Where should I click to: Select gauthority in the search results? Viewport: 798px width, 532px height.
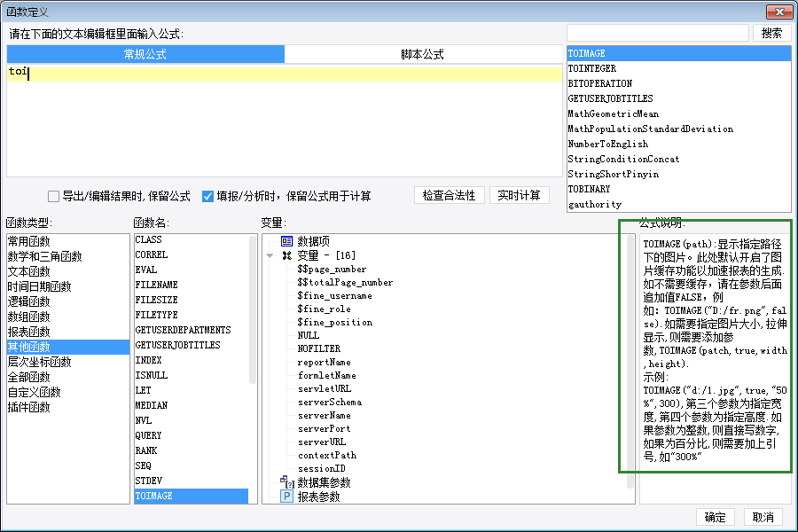click(x=679, y=204)
